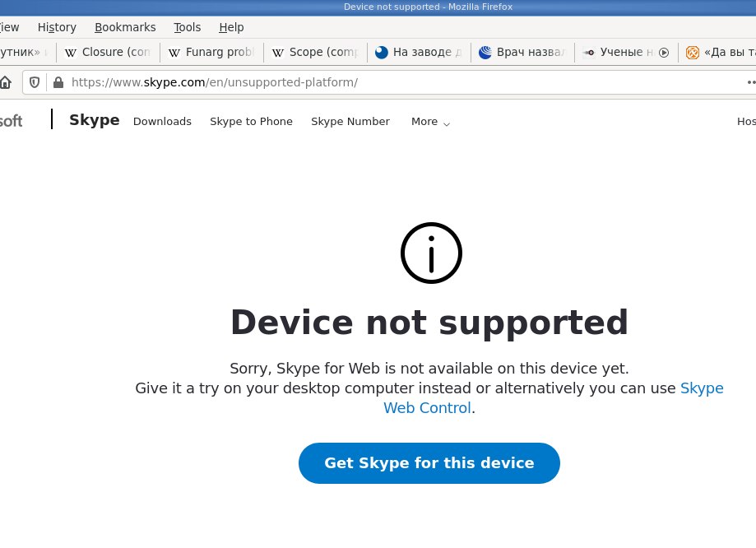
Task: Click Get Skype for this device button
Action: (x=429, y=463)
